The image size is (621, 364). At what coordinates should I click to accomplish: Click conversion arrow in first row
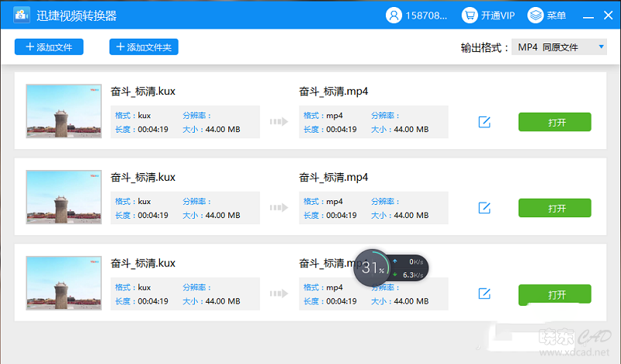point(279,122)
